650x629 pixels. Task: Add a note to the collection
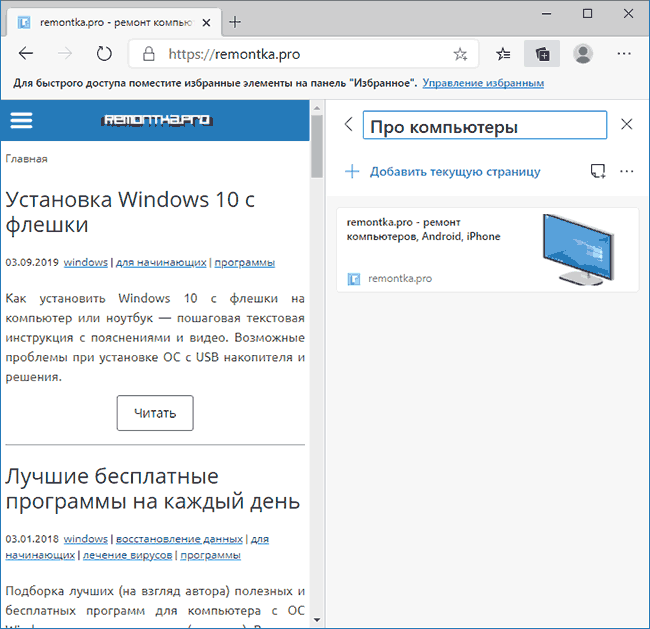pos(598,171)
